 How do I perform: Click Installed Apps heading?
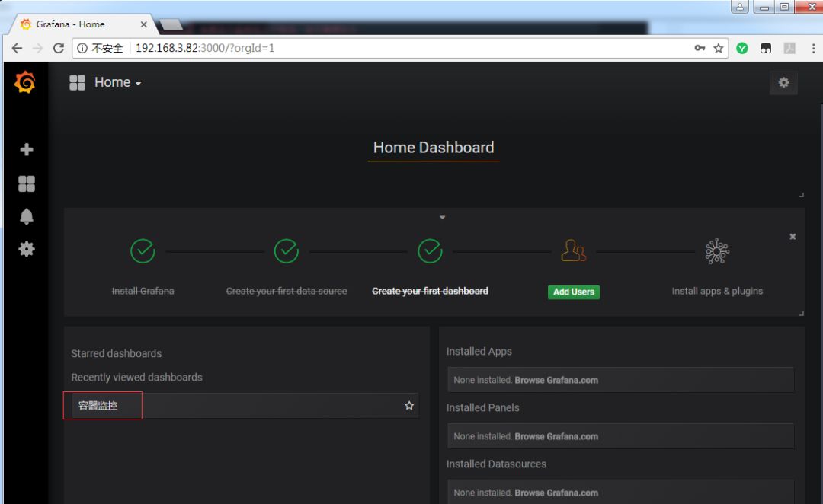[x=479, y=352]
